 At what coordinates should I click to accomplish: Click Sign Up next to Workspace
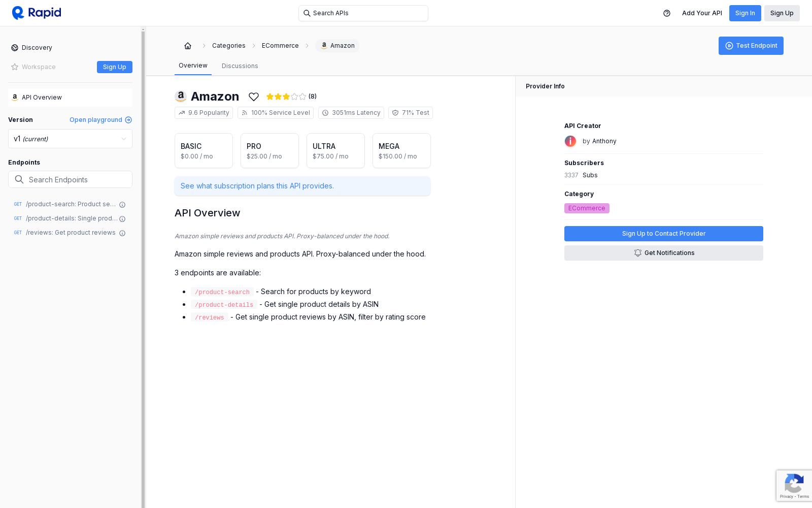click(115, 67)
